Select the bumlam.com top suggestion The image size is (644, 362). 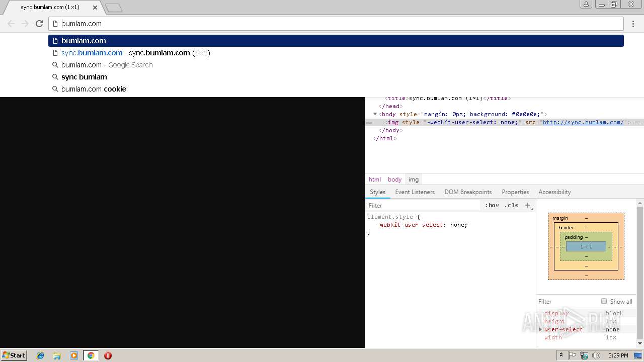pyautogui.click(x=336, y=41)
